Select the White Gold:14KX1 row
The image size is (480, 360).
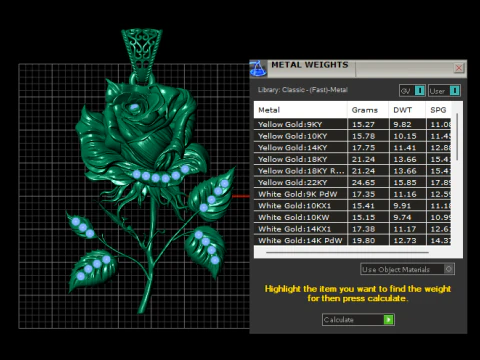coord(352,229)
